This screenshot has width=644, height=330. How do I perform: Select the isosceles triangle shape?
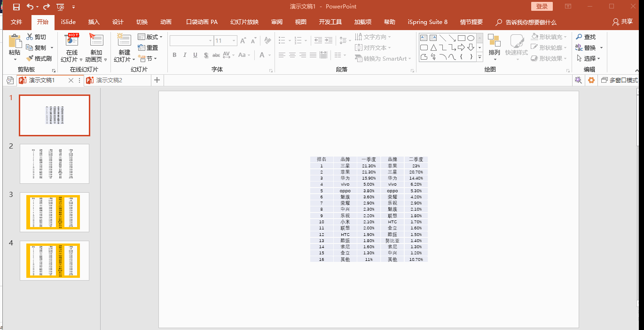tap(433, 47)
